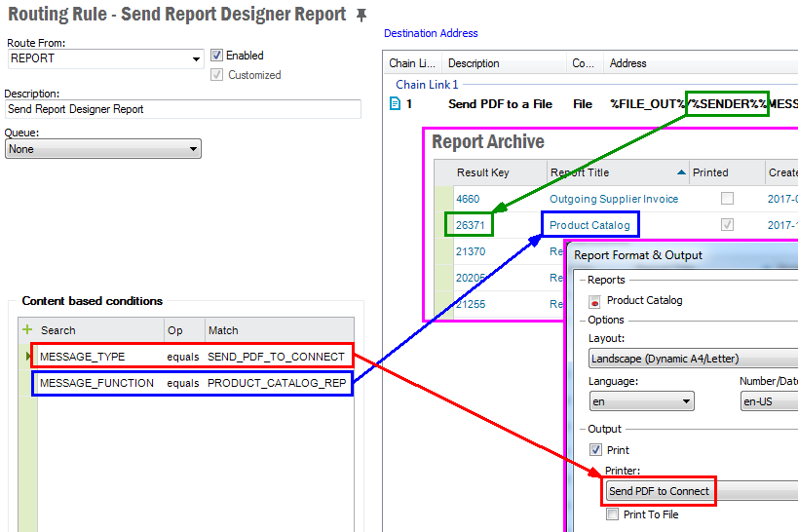Screen dimensions: 798x532
Task: Click the green plus icon in conditions grid
Action: pos(27,330)
